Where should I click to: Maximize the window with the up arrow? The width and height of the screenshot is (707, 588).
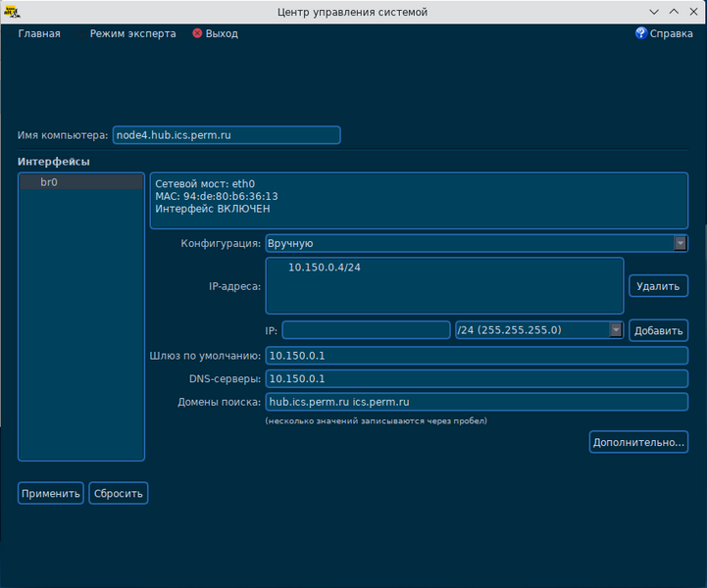tap(674, 12)
